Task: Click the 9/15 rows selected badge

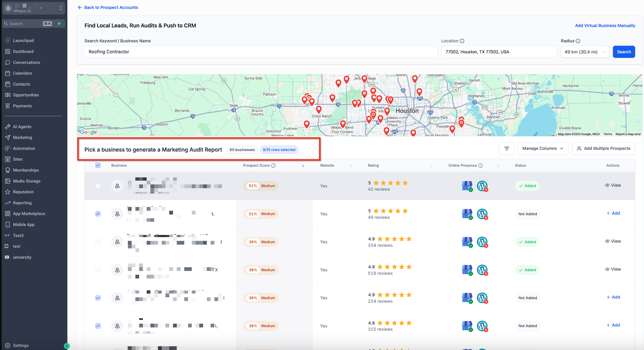Action: (x=279, y=150)
